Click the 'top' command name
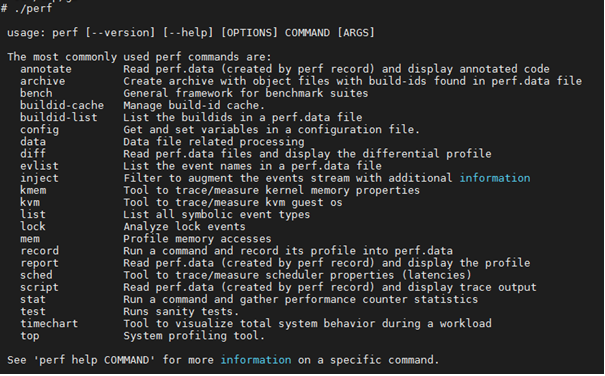Screen dimensions: 605x376 pos(30,336)
